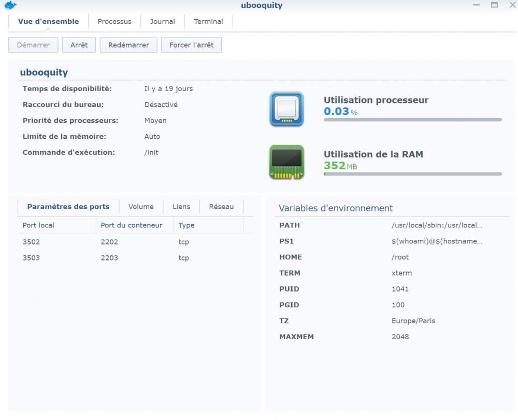Image resolution: width=518 pixels, height=420 pixels.
Task: Open the Journal tab
Action: (163, 22)
